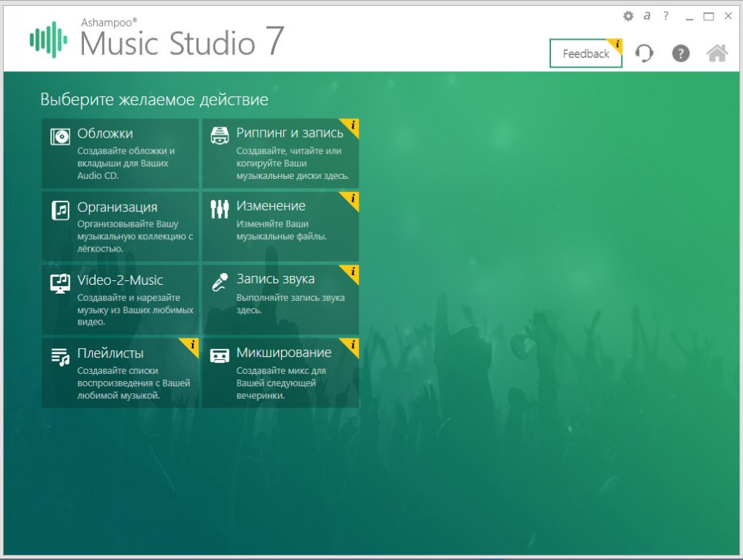Go to home screen via house icon
The image size is (743, 560).
(717, 53)
